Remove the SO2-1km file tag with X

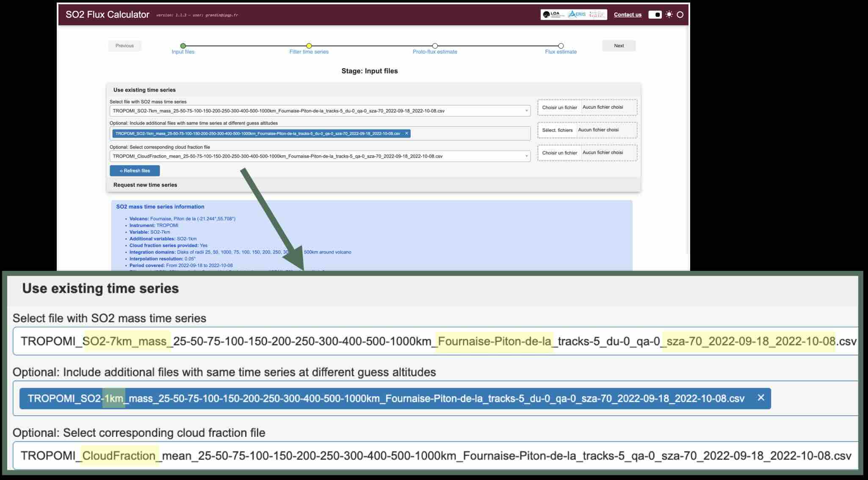pos(406,133)
